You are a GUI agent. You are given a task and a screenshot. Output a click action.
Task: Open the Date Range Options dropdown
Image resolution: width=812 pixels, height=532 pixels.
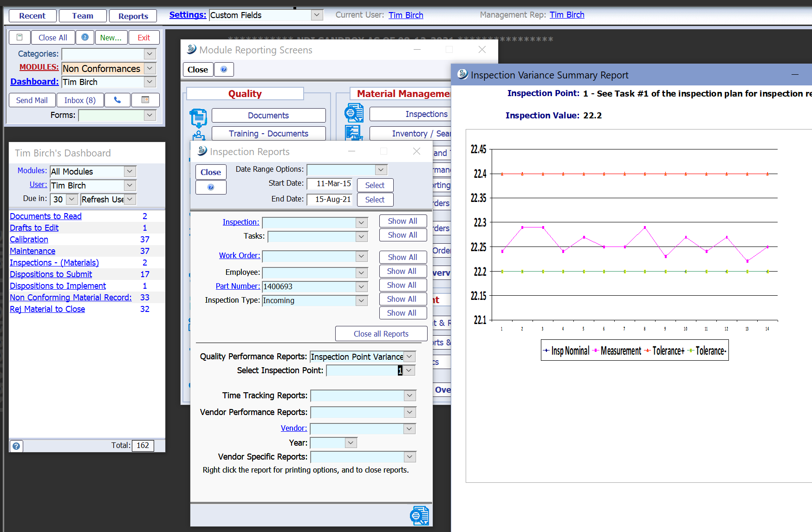(x=381, y=169)
